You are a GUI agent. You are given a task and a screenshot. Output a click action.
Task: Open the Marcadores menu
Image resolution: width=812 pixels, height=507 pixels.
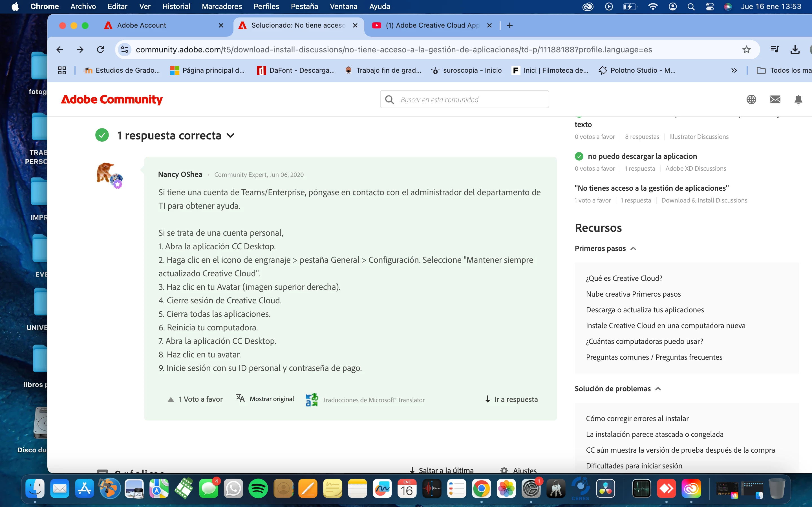point(221,7)
